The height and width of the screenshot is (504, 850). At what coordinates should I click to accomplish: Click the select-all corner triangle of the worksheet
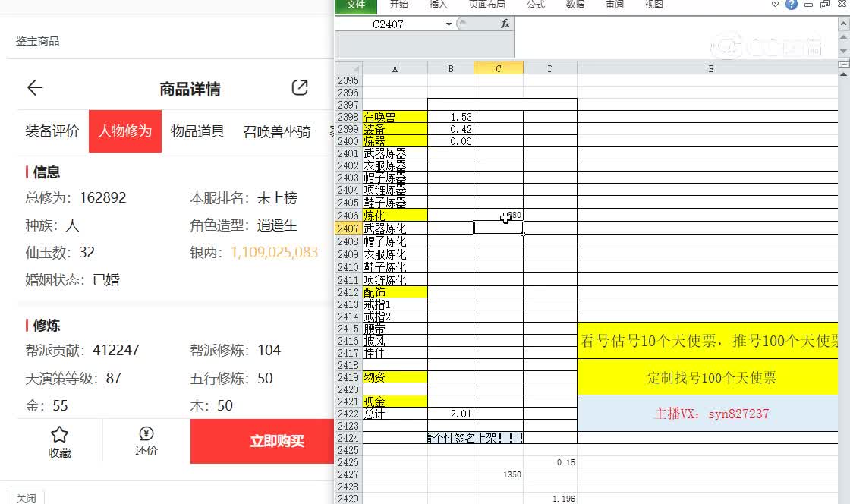[x=354, y=68]
